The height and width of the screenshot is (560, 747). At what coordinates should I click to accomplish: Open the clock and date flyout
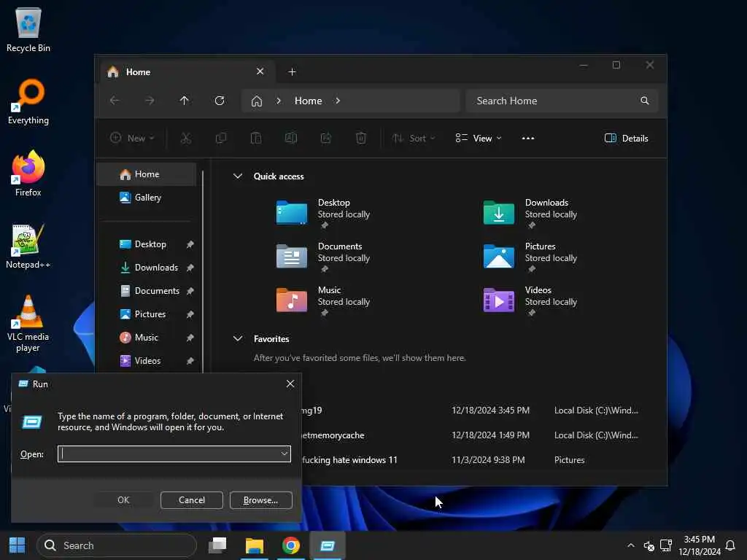(700, 545)
